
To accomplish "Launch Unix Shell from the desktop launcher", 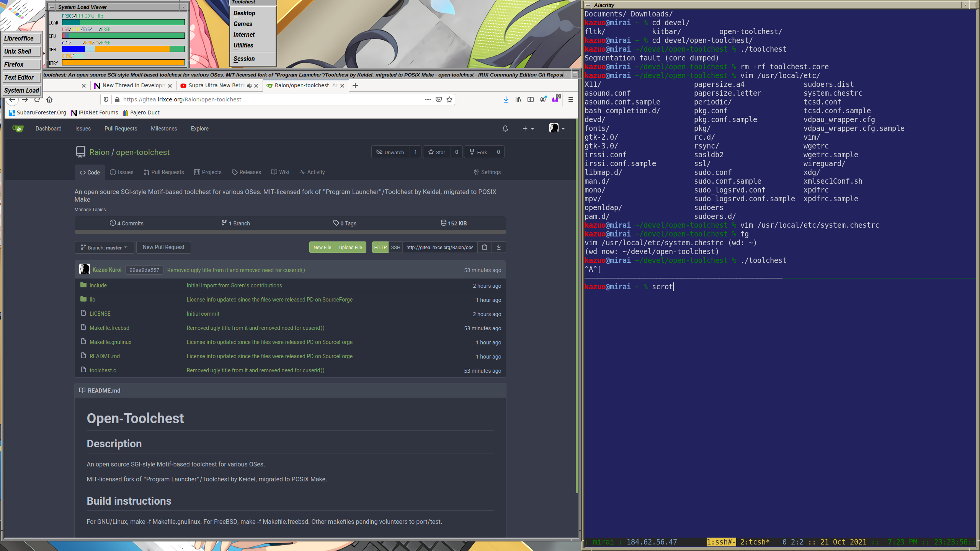I will point(22,51).
